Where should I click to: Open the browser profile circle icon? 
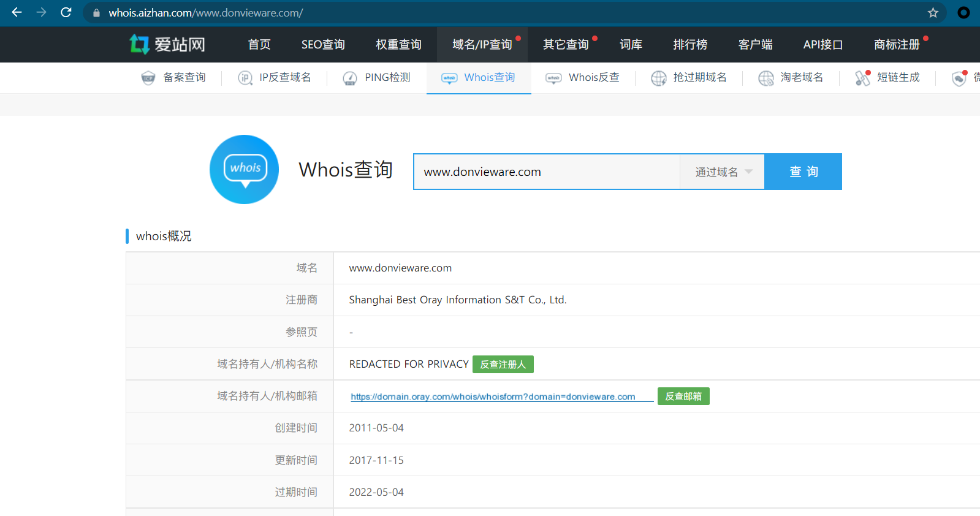963,12
